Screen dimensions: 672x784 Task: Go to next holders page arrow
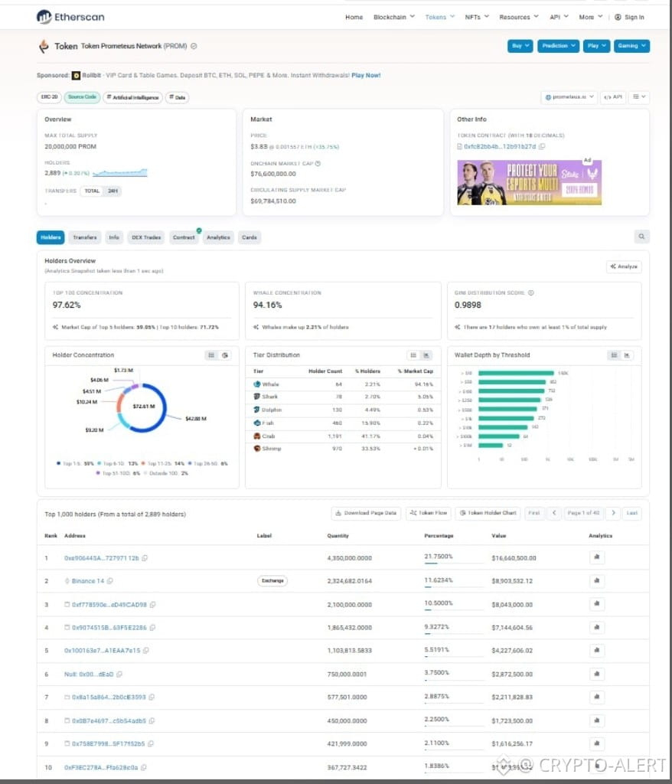click(x=614, y=513)
